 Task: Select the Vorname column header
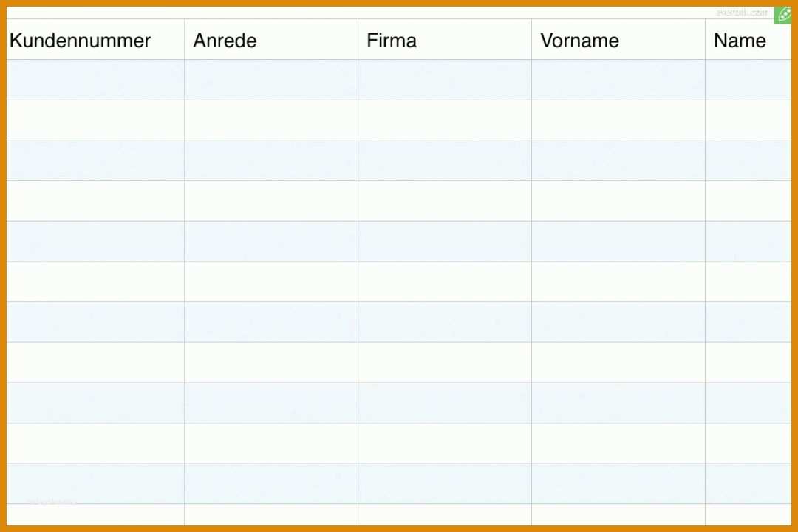[x=579, y=41]
